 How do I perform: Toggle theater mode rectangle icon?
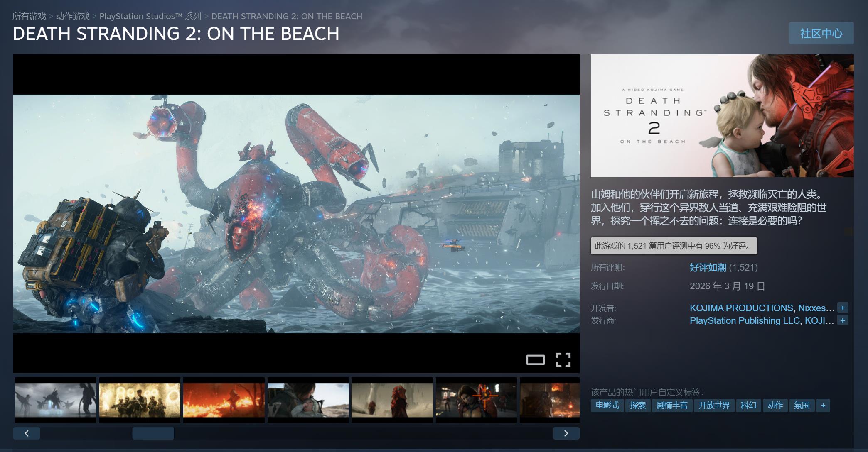(x=535, y=360)
